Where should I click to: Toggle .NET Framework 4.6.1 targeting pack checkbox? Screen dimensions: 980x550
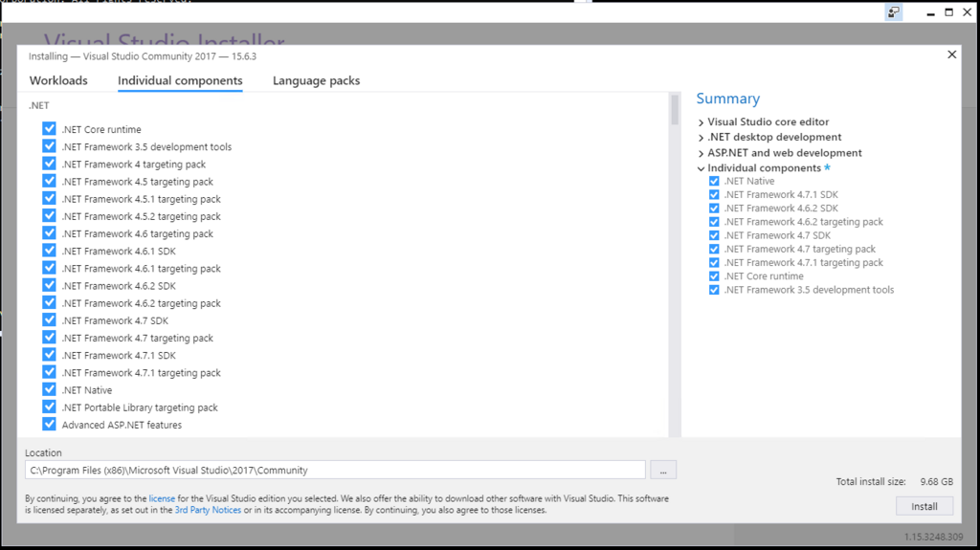coord(49,268)
